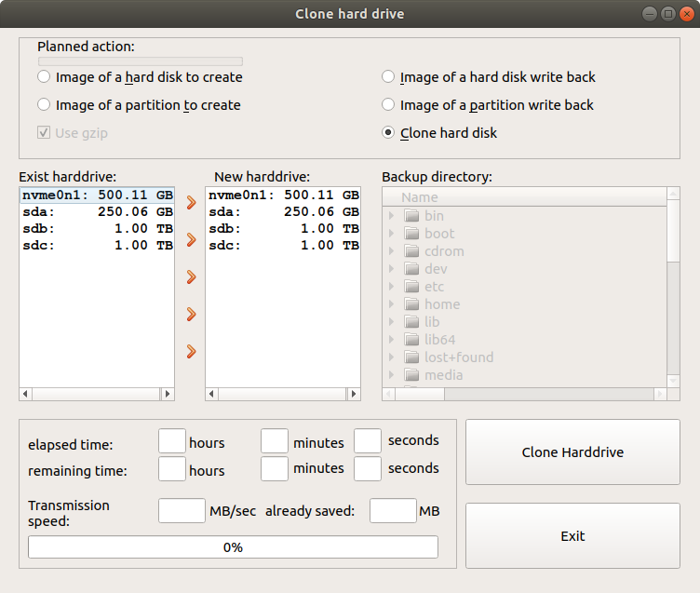This screenshot has width=700, height=593.
Task: Click the bin folder icon
Action: click(x=411, y=216)
